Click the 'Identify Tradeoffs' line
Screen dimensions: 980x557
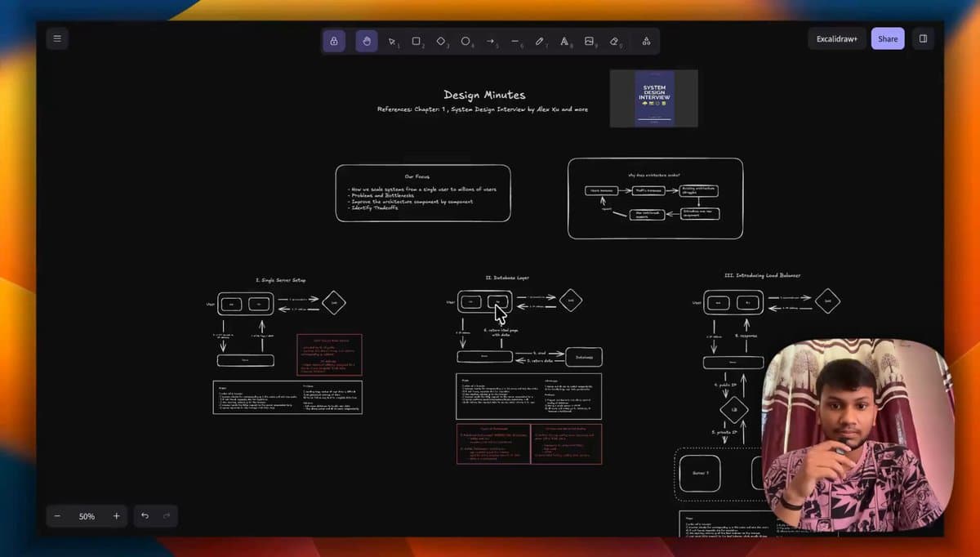pos(374,208)
